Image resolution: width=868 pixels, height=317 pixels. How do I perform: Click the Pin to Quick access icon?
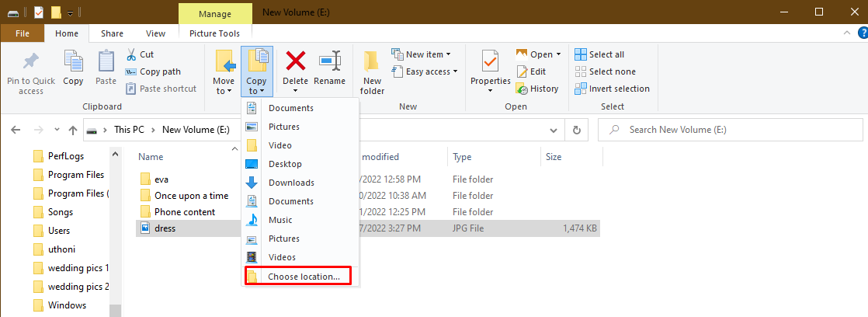coord(31,61)
